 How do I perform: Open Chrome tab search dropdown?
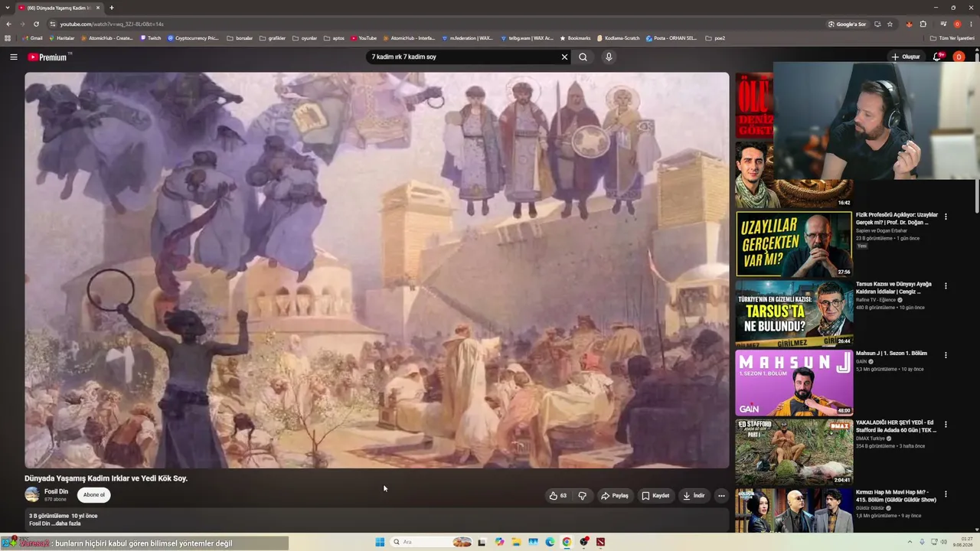pyautogui.click(x=8, y=8)
